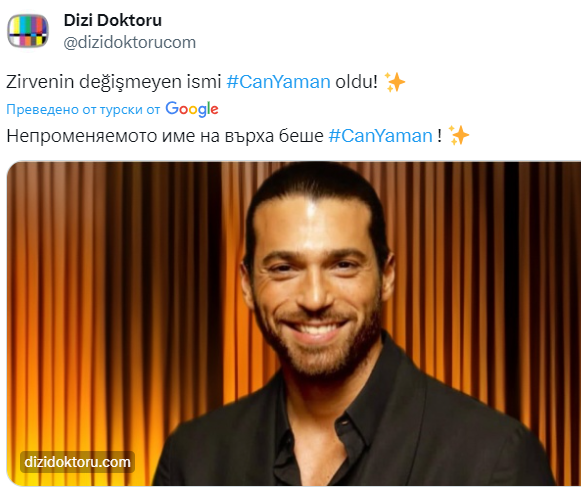Click the word 'oldu!' in the tweet
The width and height of the screenshot is (581, 492).
pos(356,82)
